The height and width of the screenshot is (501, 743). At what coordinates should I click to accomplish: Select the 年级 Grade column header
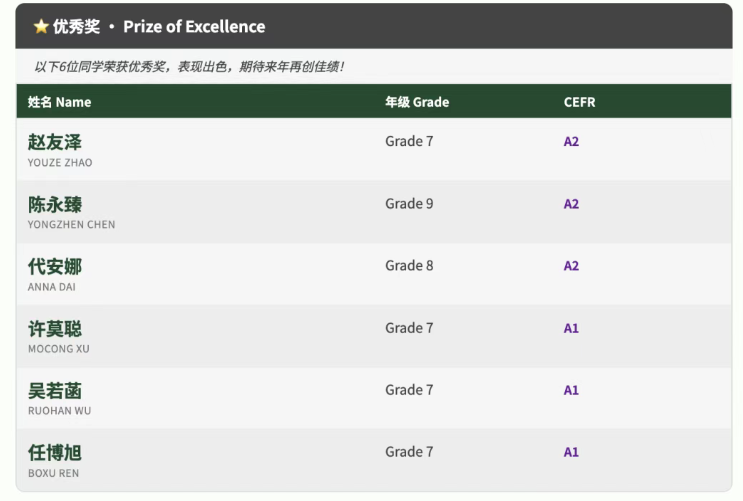[417, 102]
